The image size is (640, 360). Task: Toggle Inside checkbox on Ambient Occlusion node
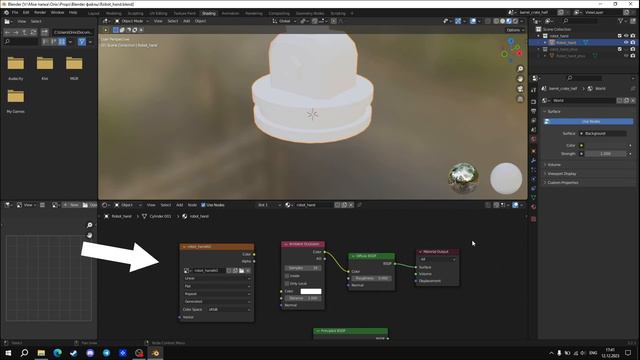pyautogui.click(x=287, y=276)
